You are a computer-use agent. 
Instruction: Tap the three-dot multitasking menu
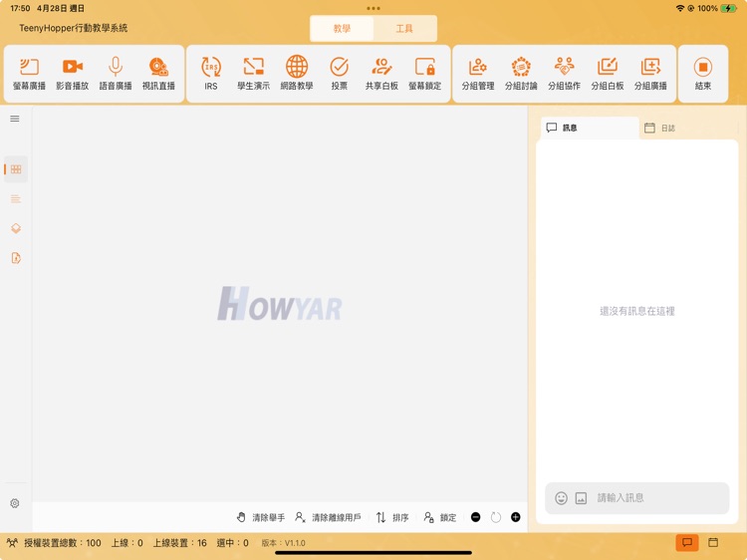click(373, 8)
